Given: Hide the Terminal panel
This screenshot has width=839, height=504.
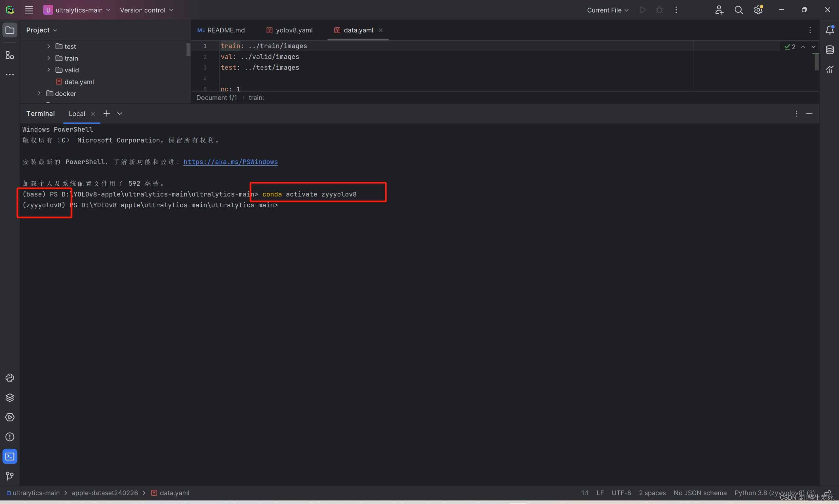Looking at the screenshot, I should pyautogui.click(x=809, y=114).
